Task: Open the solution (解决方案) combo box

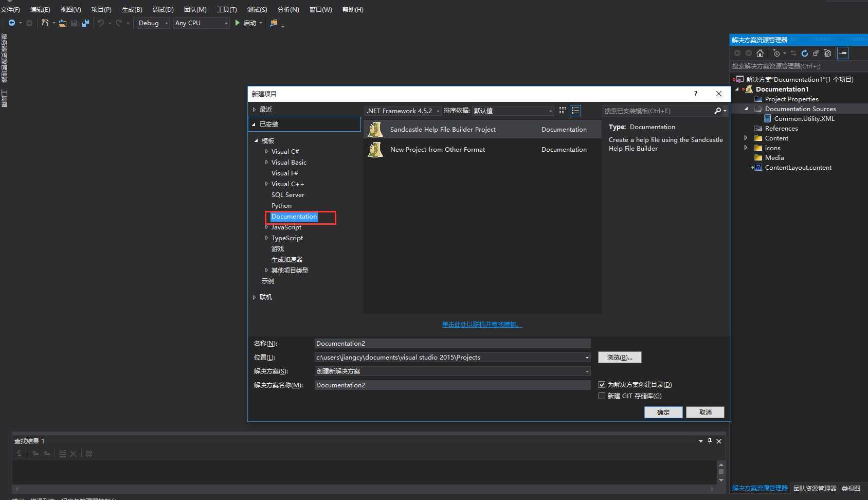Action: click(x=453, y=371)
